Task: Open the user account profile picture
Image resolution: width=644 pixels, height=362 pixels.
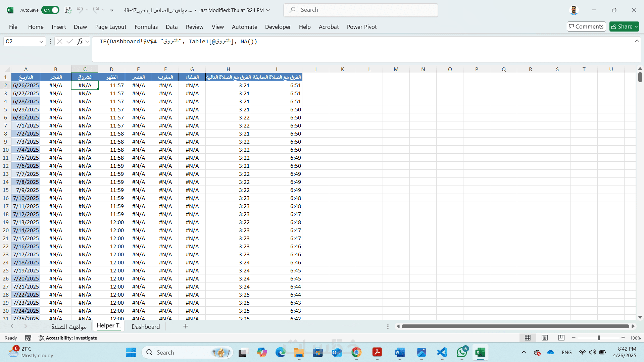Action: (x=574, y=10)
